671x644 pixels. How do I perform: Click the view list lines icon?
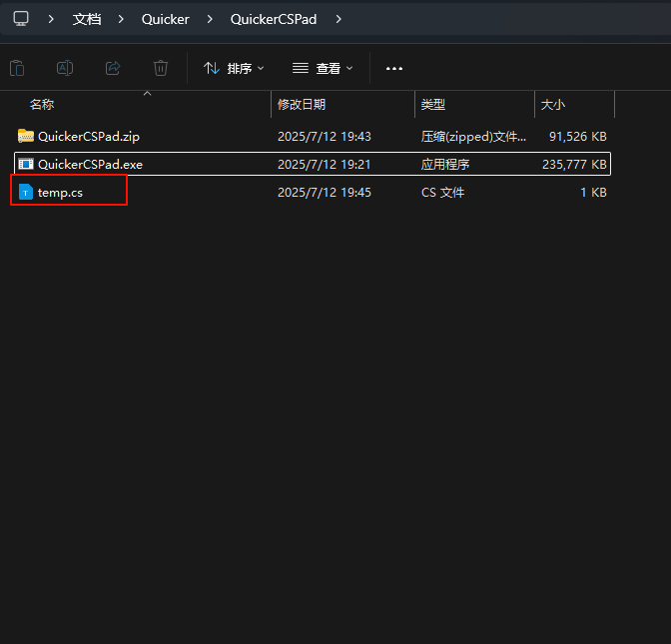pos(301,68)
